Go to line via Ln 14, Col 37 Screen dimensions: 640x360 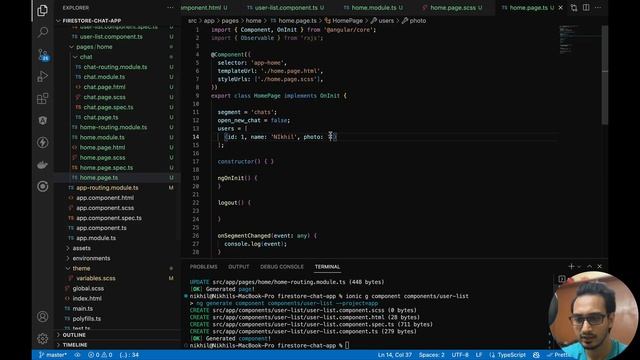tap(394, 355)
